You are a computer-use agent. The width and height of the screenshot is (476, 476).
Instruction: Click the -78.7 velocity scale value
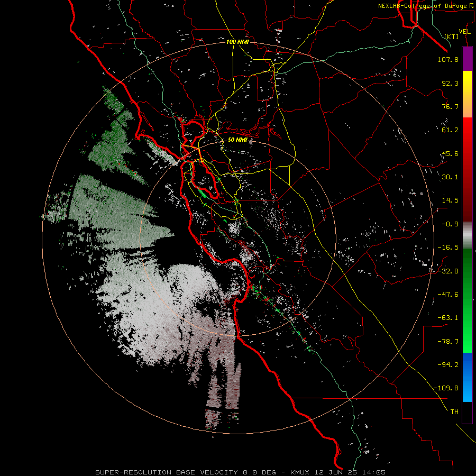pos(448,342)
